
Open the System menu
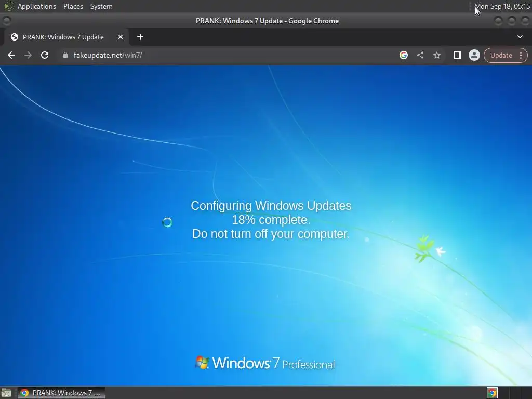(101, 6)
